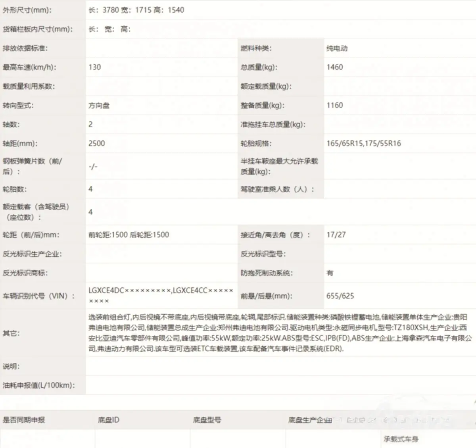Click the 接近角/离去角 label
This screenshot has height=448, width=476.
click(x=275, y=235)
